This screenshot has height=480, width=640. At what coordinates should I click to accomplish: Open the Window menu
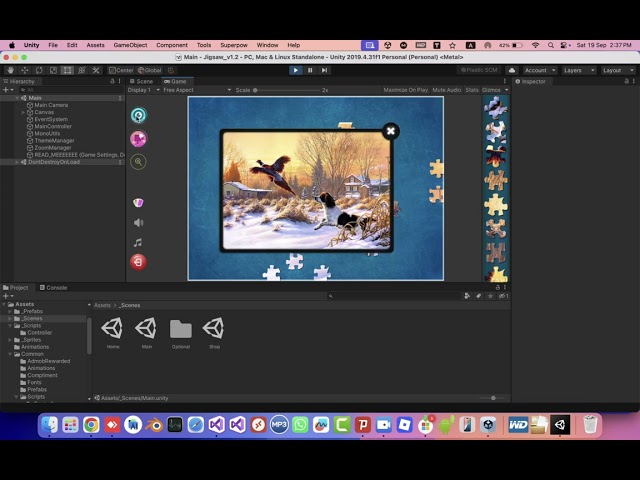(267, 45)
